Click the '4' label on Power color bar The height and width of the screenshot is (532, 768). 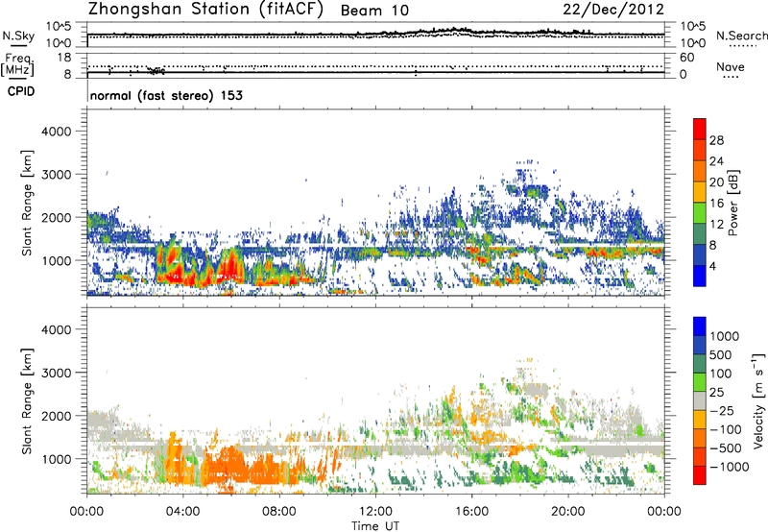712,267
